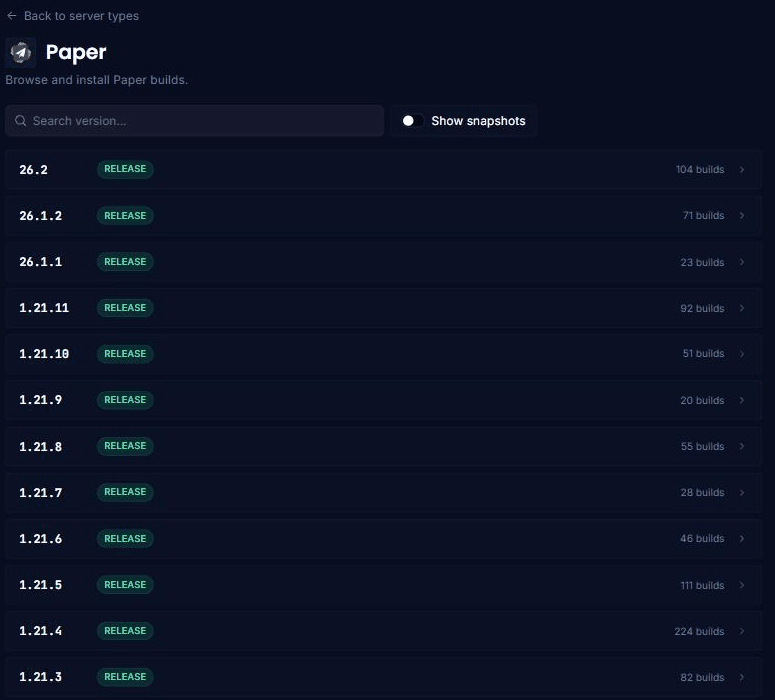Image resolution: width=775 pixels, height=700 pixels.
Task: Open the 1.21.9 version row
Action: 383,400
